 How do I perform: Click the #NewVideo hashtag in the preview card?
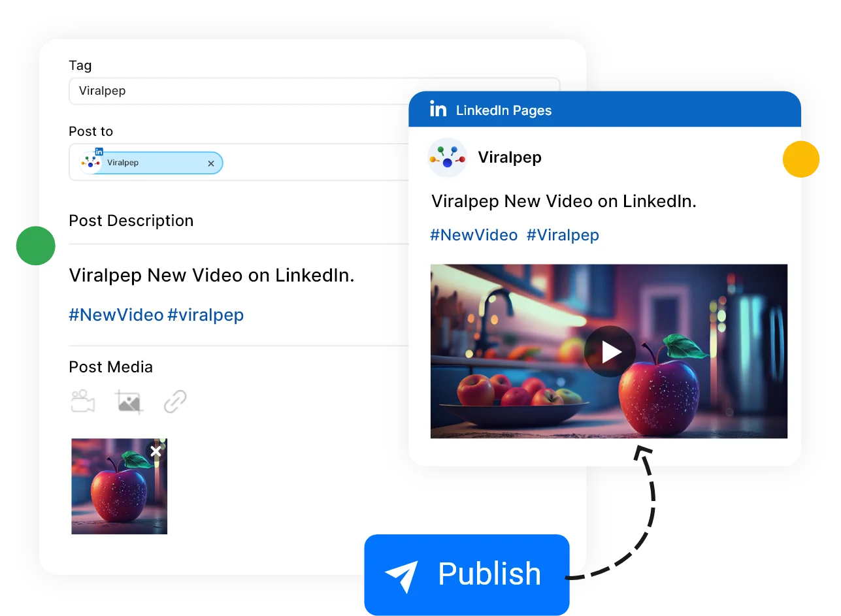click(x=474, y=235)
